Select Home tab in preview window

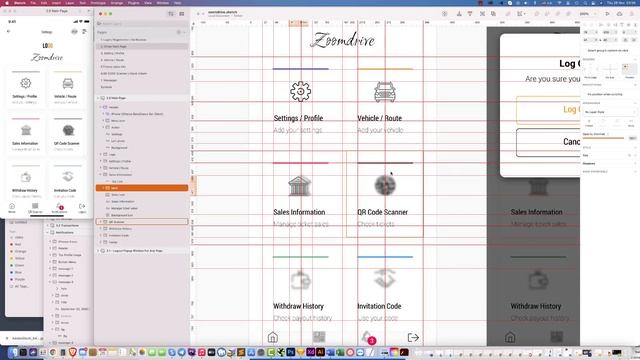coord(12,208)
